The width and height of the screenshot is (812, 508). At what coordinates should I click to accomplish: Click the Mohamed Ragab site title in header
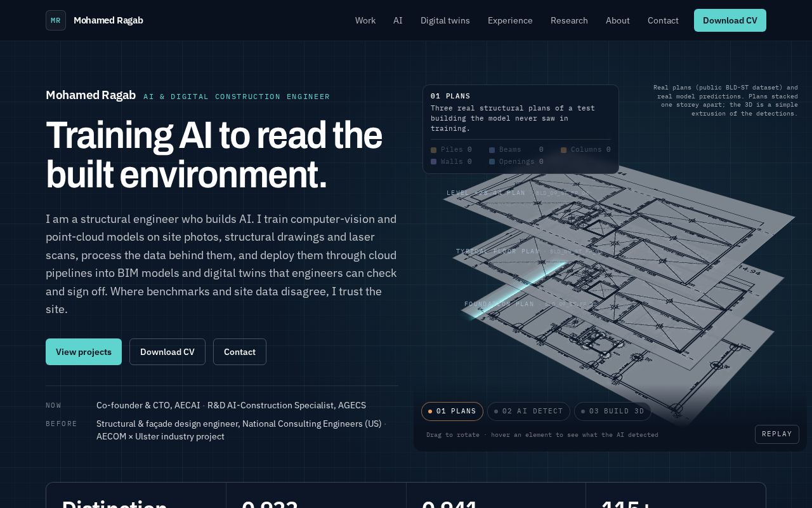point(108,20)
